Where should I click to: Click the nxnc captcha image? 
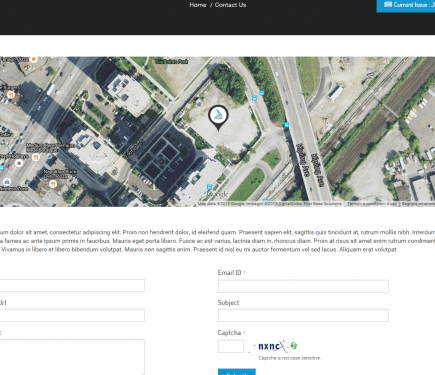pos(271,346)
